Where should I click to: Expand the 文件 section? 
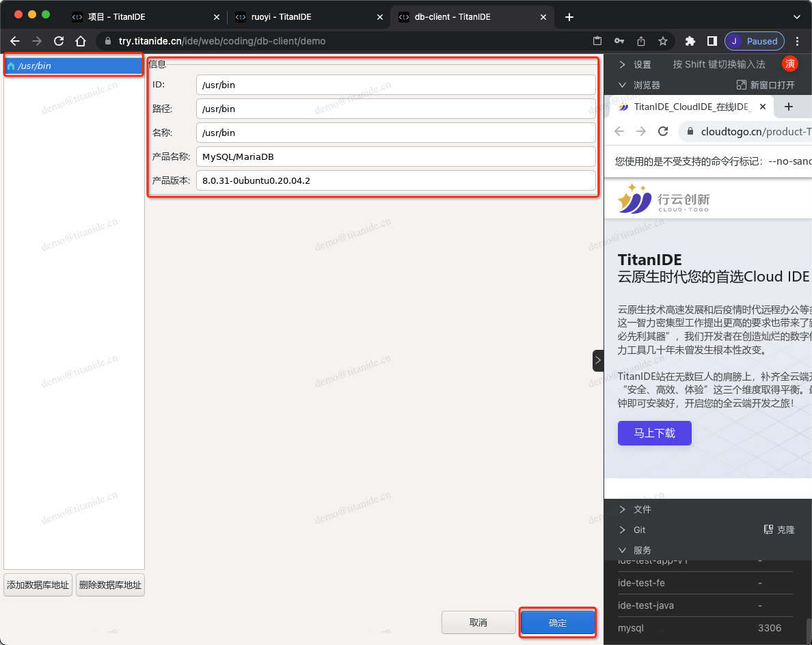click(x=623, y=509)
